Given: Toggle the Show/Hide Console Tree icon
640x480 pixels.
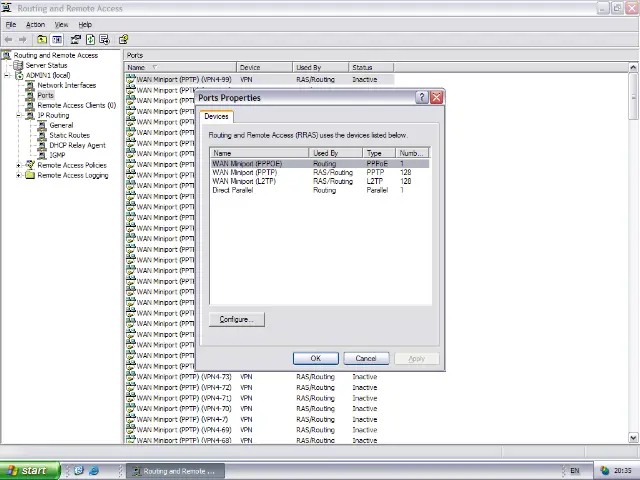Looking at the screenshot, I should [x=57, y=40].
